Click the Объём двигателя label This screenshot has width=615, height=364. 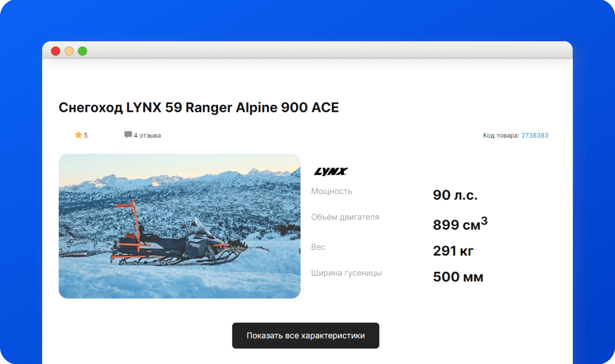tap(345, 217)
